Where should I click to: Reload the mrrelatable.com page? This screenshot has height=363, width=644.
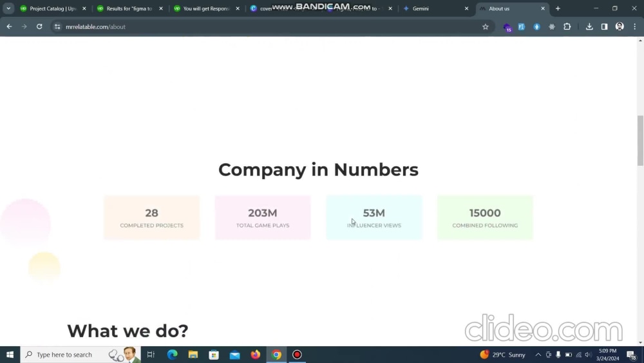point(39,26)
